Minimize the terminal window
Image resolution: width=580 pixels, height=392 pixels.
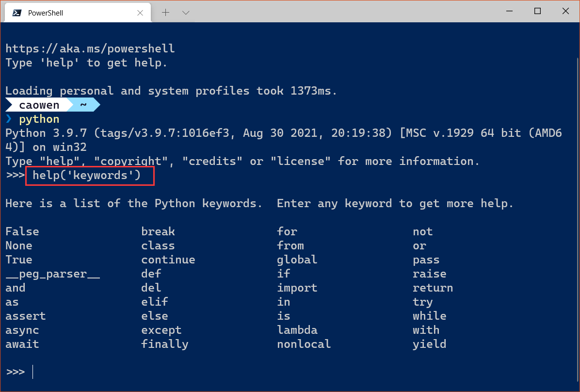[x=509, y=11]
